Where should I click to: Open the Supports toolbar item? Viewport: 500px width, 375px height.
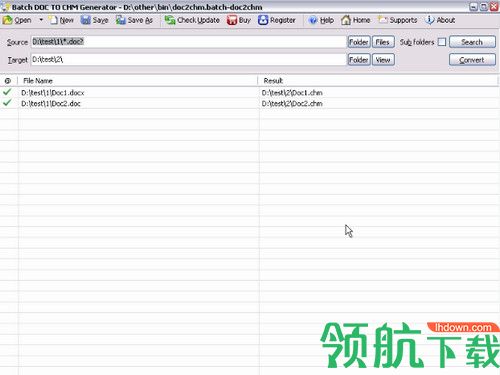coord(397,20)
